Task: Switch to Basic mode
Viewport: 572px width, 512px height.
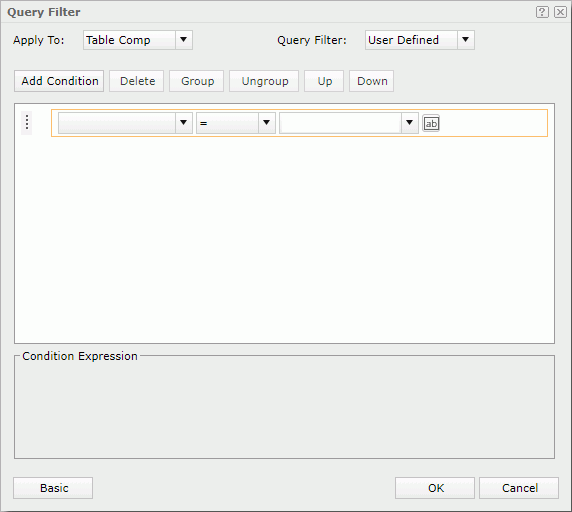Action: 53,488
